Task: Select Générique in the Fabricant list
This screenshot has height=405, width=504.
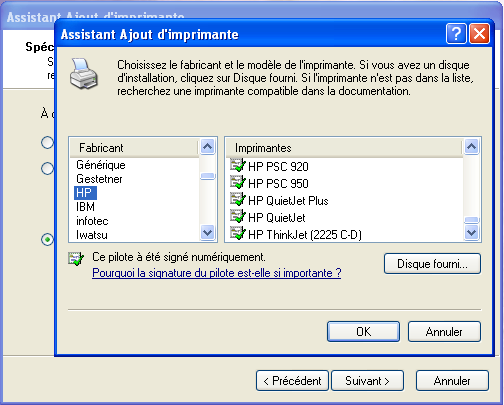Action: (101, 165)
